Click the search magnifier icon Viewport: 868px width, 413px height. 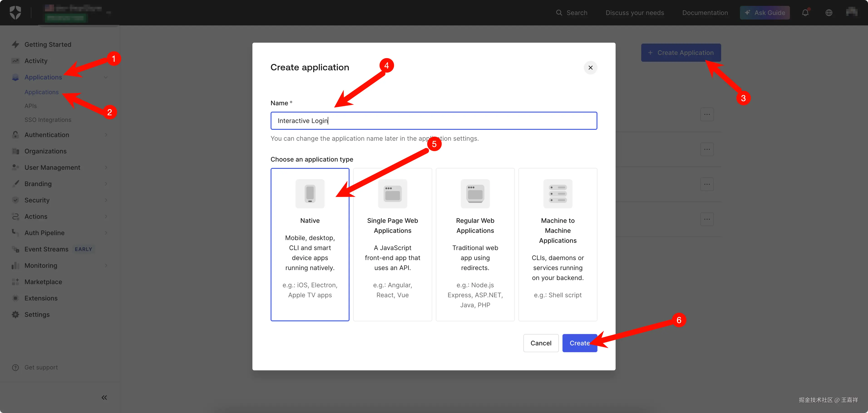(x=559, y=13)
